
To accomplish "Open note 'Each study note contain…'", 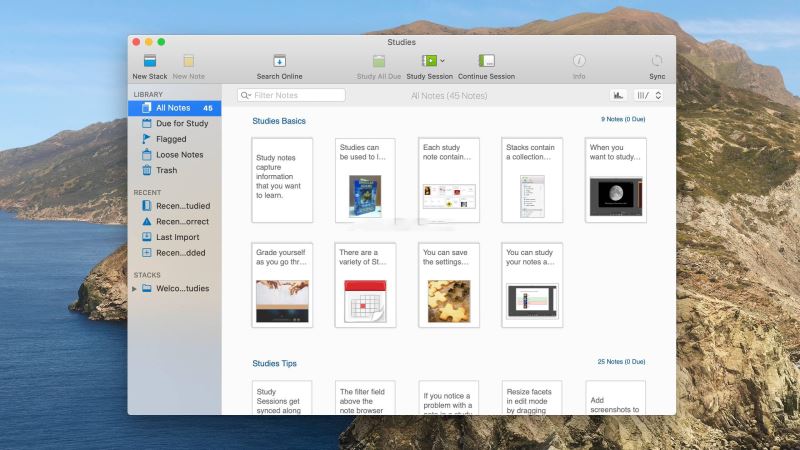I will [x=449, y=180].
